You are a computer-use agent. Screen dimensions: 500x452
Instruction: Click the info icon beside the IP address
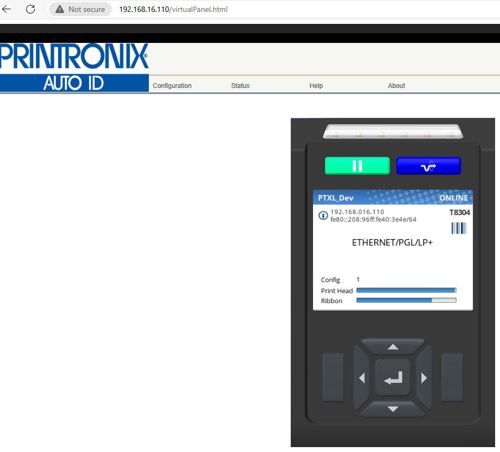[x=323, y=215]
